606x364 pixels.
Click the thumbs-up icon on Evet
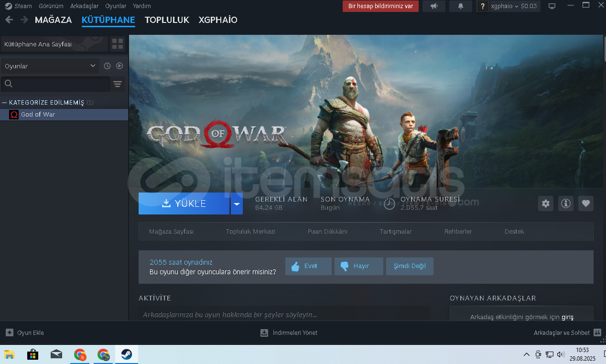[295, 266]
